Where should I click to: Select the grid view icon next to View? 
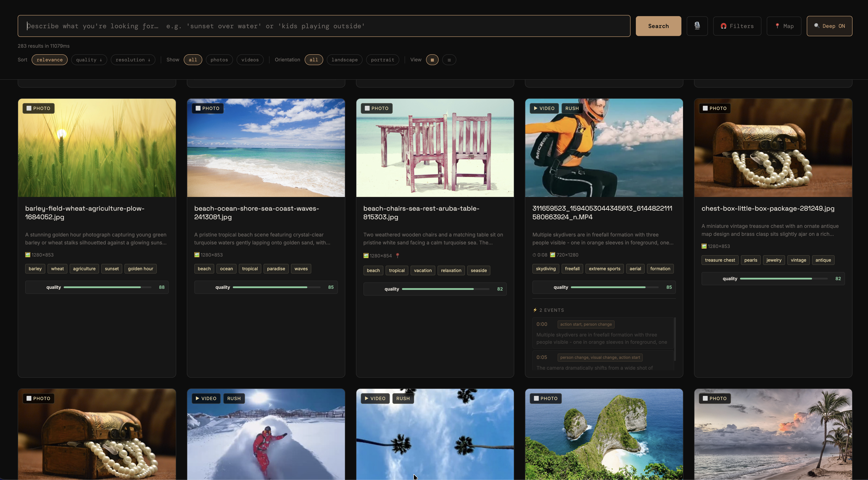coord(432,60)
